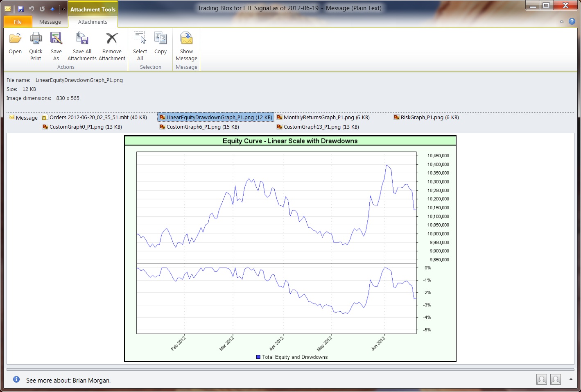Open Outlook Help question mark icon
This screenshot has height=392, width=581.
point(572,22)
